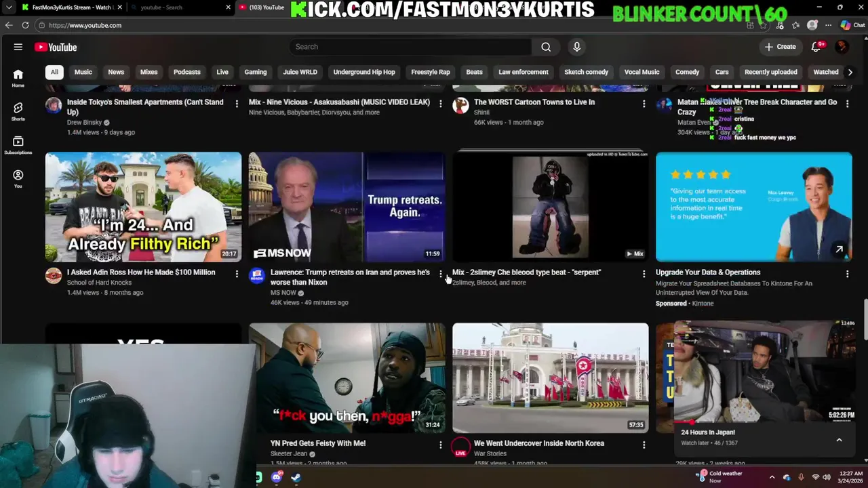
Task: Click the browser address bar URL
Action: [x=85, y=25]
